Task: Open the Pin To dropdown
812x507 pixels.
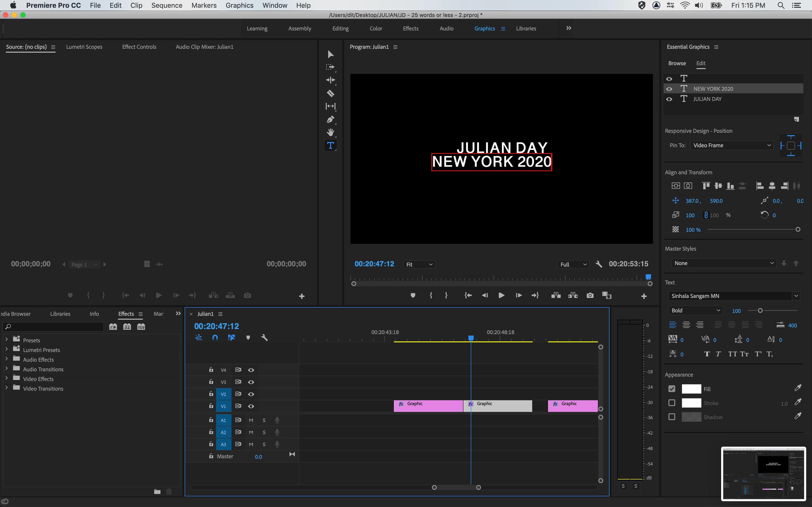Action: click(x=732, y=145)
